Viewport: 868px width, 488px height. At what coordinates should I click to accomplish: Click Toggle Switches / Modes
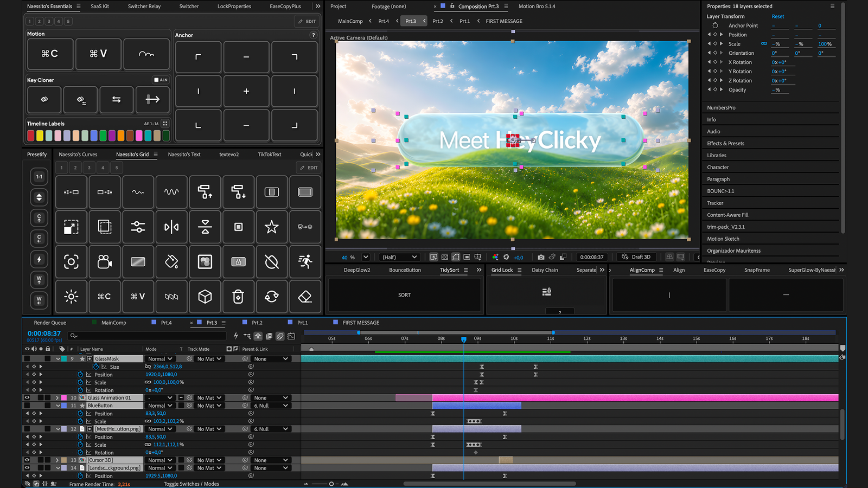click(x=192, y=484)
